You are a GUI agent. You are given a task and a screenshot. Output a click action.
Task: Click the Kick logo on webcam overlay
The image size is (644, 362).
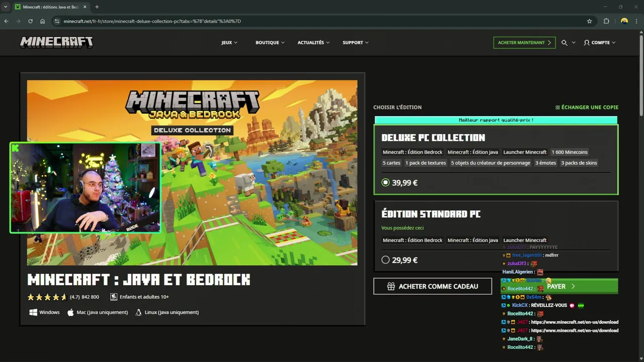pyautogui.click(x=16, y=148)
